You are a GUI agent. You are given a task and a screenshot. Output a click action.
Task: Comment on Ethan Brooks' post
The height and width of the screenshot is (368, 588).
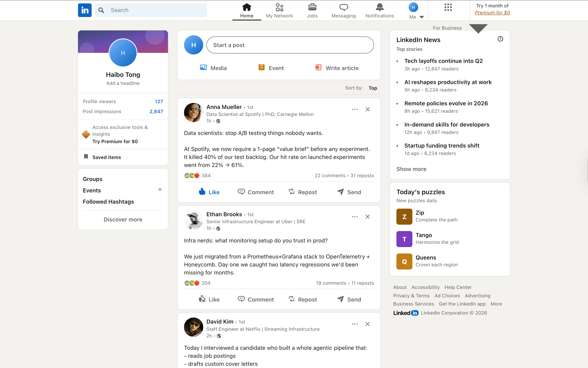256,299
